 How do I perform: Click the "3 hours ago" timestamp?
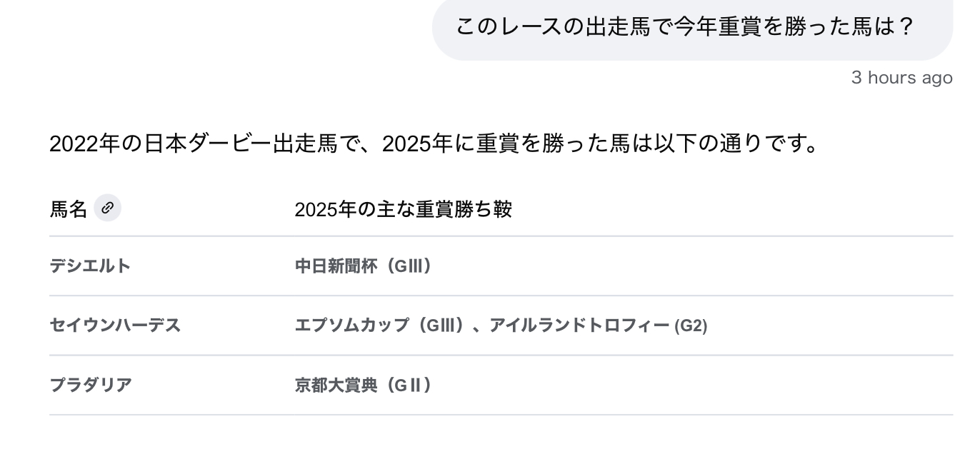point(901,78)
